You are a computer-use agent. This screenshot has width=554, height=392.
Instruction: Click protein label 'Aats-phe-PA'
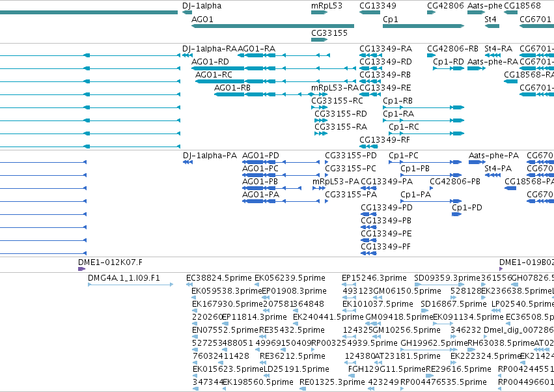pos(493,156)
